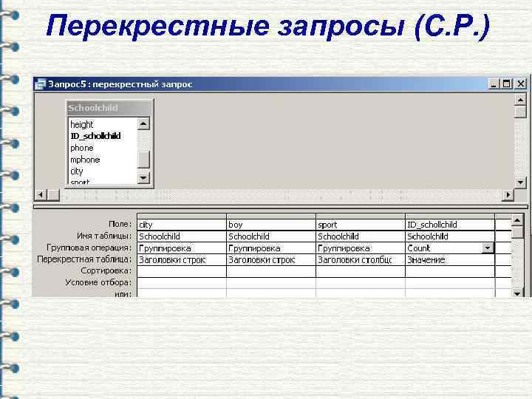Click Группировка cell in city column
The image size is (532, 399).
[x=182, y=248]
